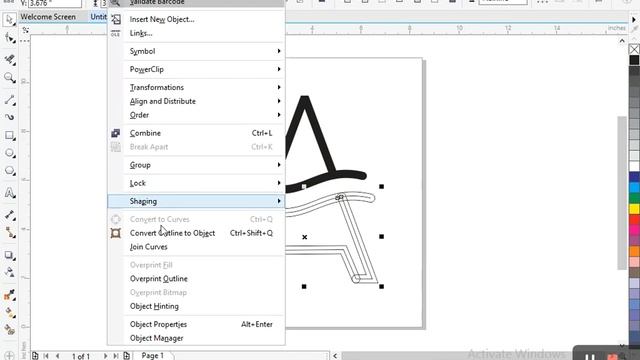
Task: Open the palette flyout arrow at top
Action: click(634, 20)
